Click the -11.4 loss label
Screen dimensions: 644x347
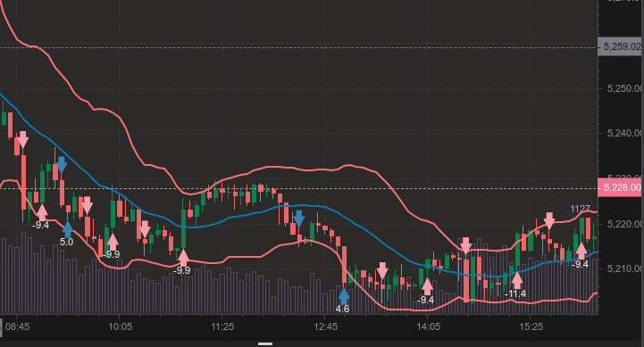[x=515, y=293]
